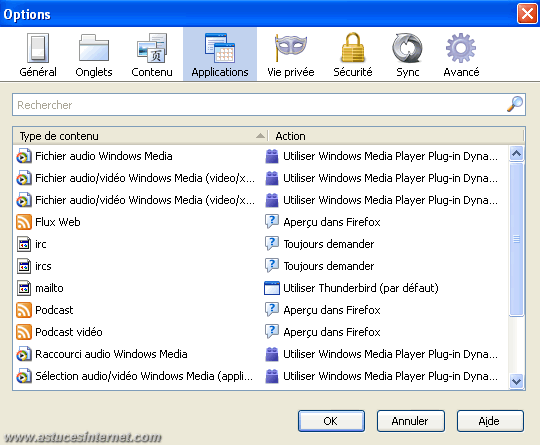Open Vie privée mask icon pane

coord(291,48)
